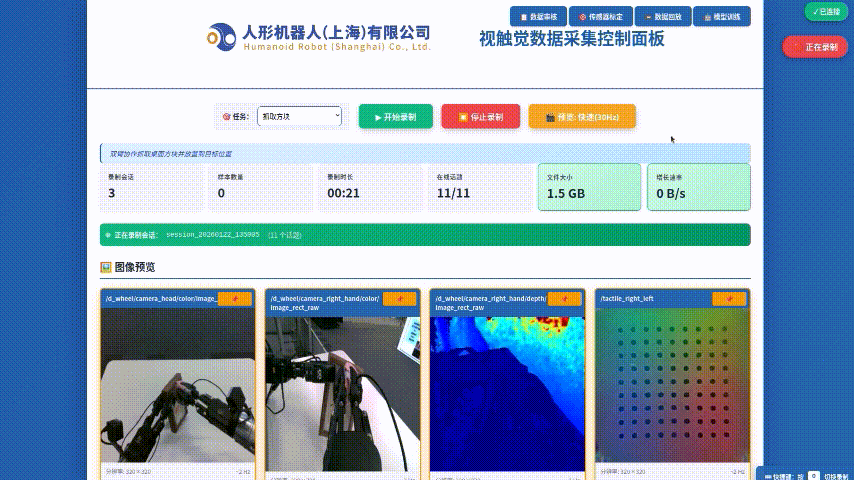Expand the 任务 task dropdown
Image resolution: width=854 pixels, height=480 pixels.
(x=299, y=116)
